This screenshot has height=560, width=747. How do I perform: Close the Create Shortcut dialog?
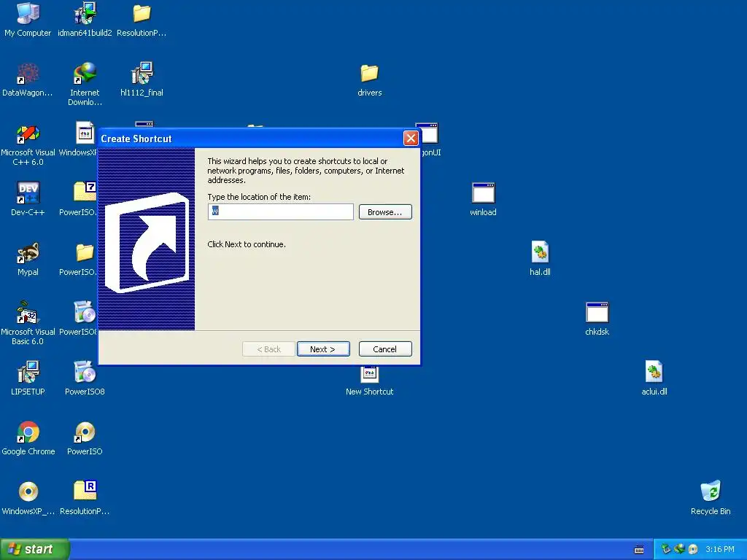tap(411, 138)
